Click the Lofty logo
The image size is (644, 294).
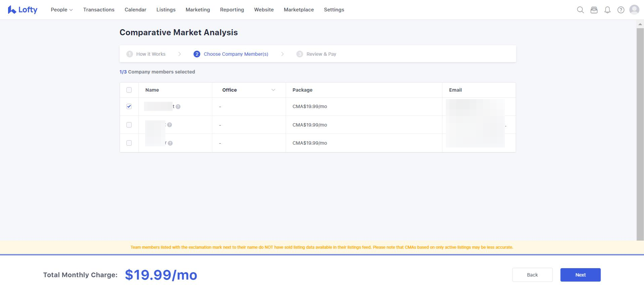click(x=23, y=10)
